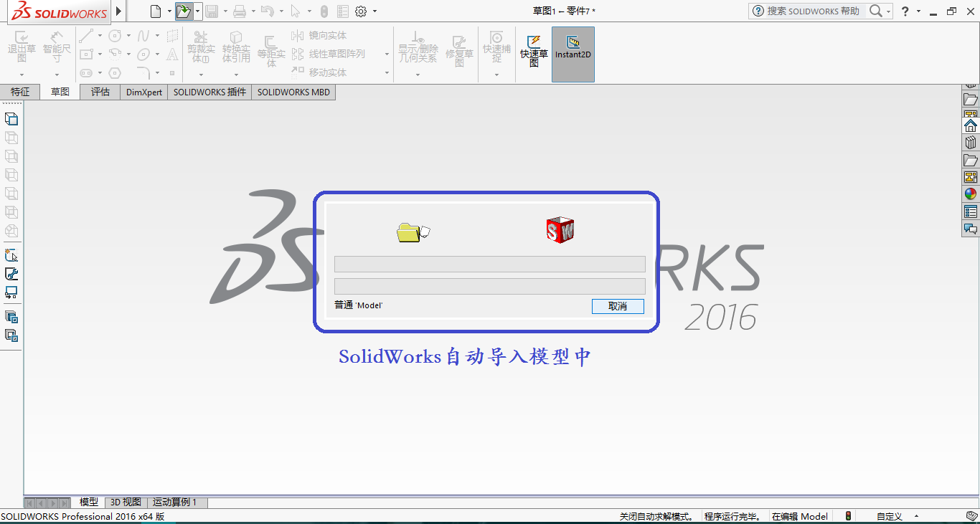
Task: Select the Smart Dimension (智能尺寸) tool
Action: tap(57, 47)
